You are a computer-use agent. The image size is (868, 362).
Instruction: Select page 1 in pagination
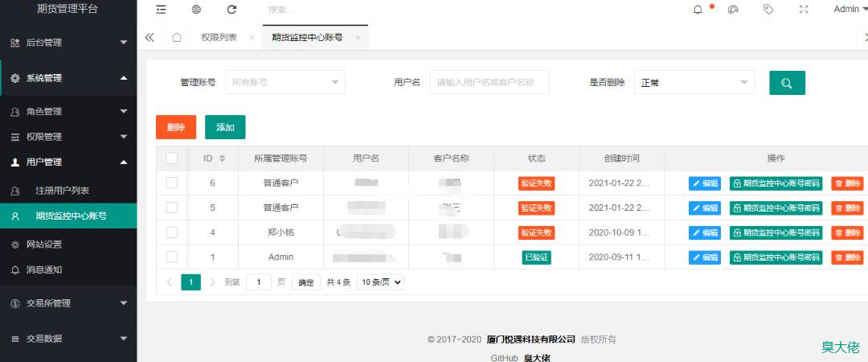[191, 282]
